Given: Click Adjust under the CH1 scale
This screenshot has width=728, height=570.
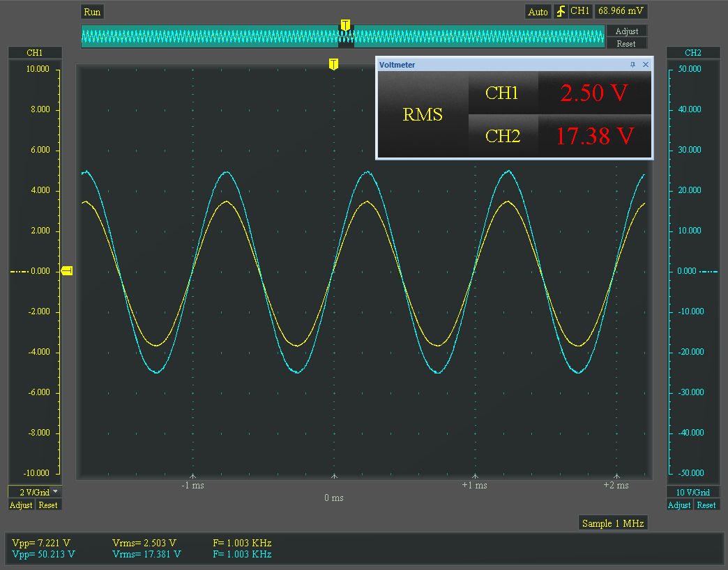Looking at the screenshot, I should coord(21,505).
